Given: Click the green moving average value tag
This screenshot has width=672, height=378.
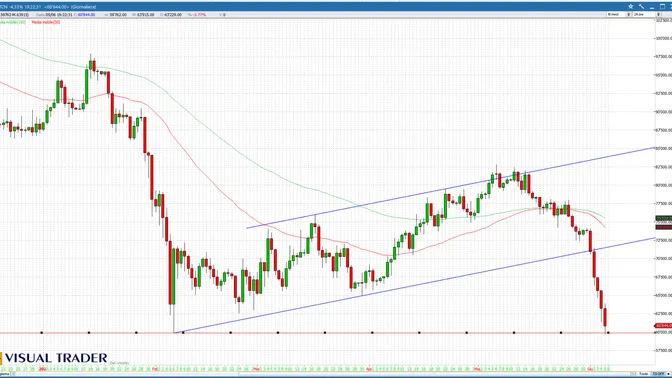Looking at the screenshot, I should (x=663, y=219).
